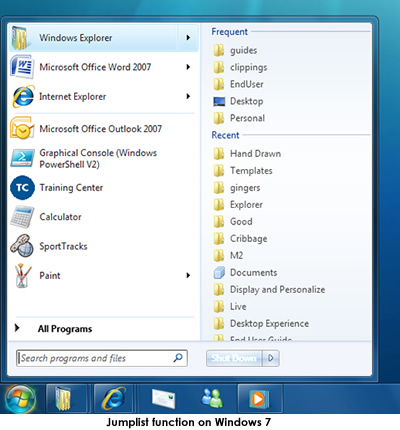Viewport: 400px width, 430px height.
Task: Click the guides folder icon
Action: pos(219,50)
